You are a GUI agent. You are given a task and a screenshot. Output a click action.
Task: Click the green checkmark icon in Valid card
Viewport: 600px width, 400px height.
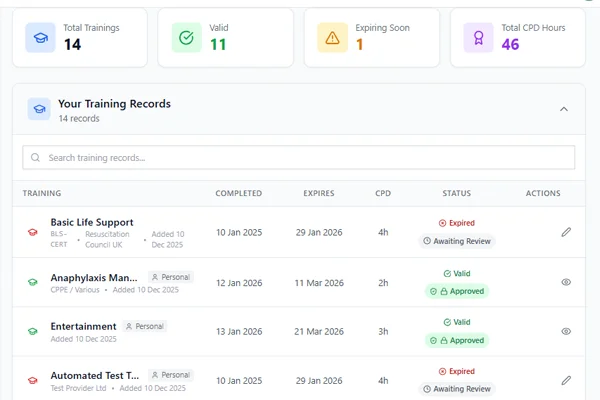pyautogui.click(x=187, y=38)
